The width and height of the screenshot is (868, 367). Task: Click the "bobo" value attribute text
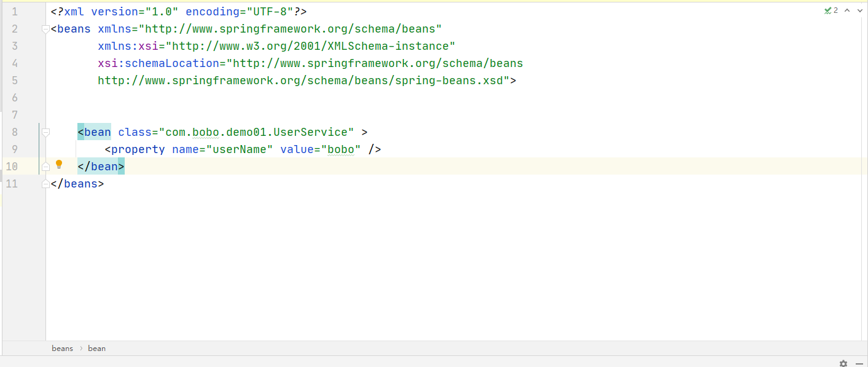click(340, 149)
